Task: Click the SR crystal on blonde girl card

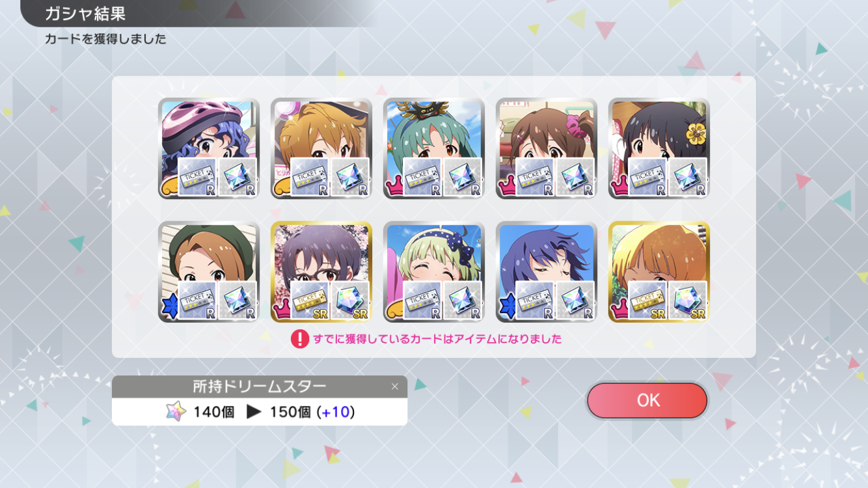Action: click(x=688, y=301)
